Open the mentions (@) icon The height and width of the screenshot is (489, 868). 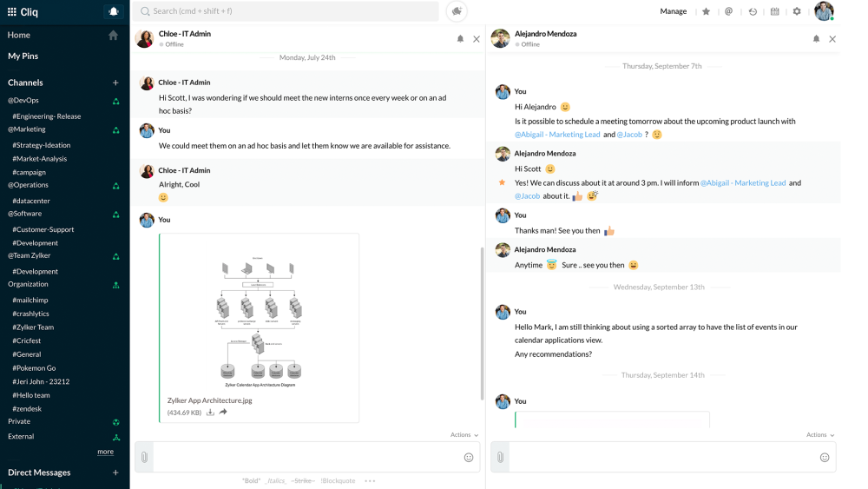pyautogui.click(x=729, y=11)
